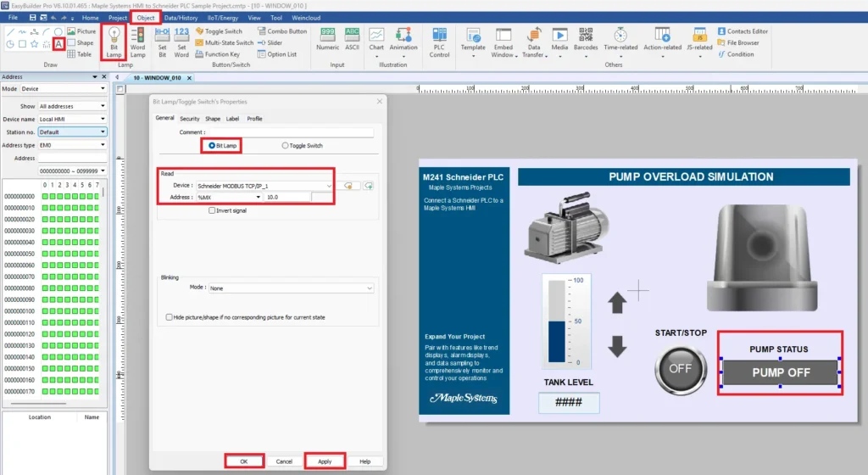Open the Address type EM0 dropdown
Image resolution: width=868 pixels, height=475 pixels.
click(x=72, y=145)
